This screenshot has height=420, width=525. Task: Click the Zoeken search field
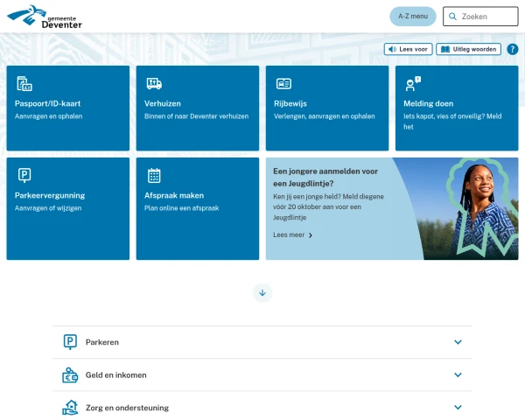click(480, 16)
